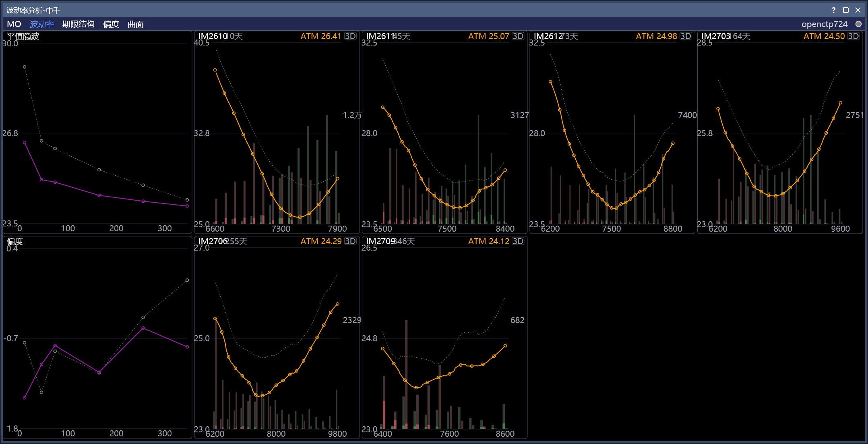Maximize the volatility analysis window
The width and height of the screenshot is (868, 444).
point(846,10)
